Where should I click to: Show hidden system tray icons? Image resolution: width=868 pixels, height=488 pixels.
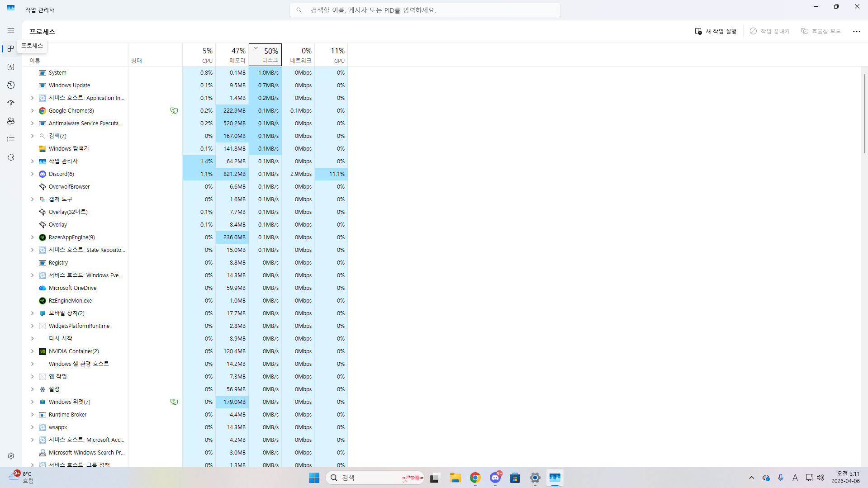[752, 478]
